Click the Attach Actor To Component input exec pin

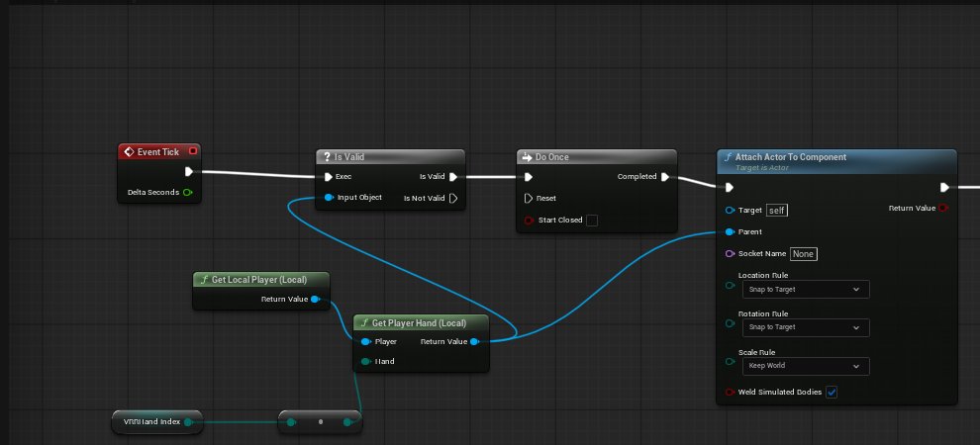(729, 187)
